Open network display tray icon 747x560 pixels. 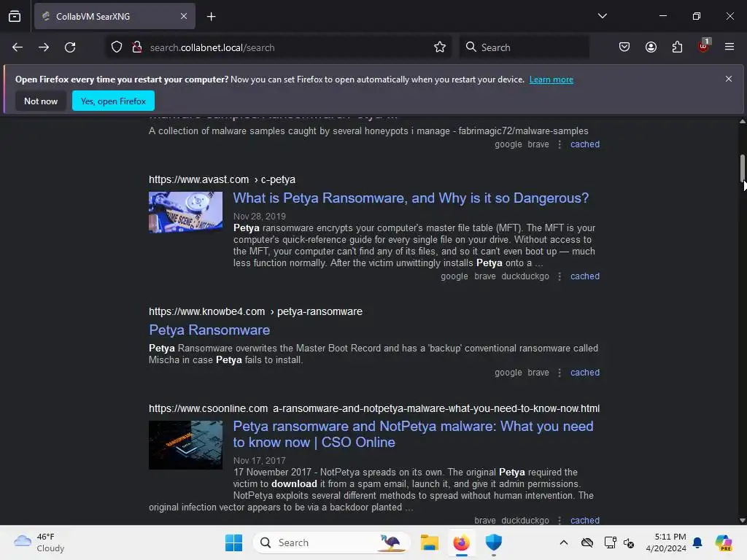(x=610, y=542)
